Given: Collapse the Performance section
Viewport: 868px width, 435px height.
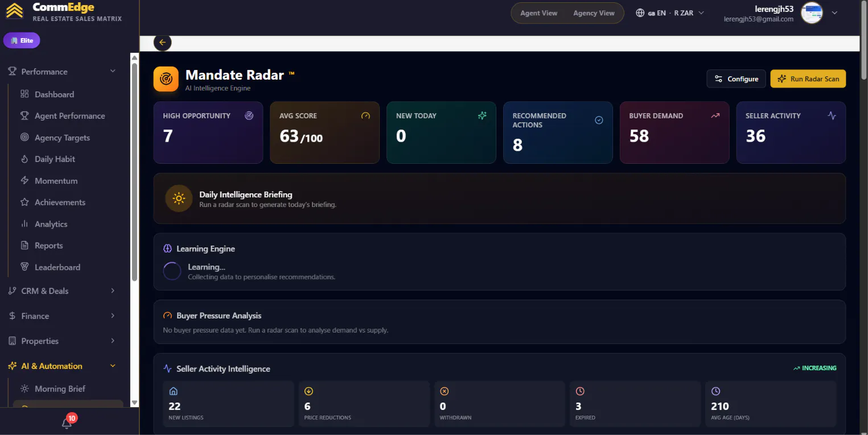Looking at the screenshot, I should point(61,72).
